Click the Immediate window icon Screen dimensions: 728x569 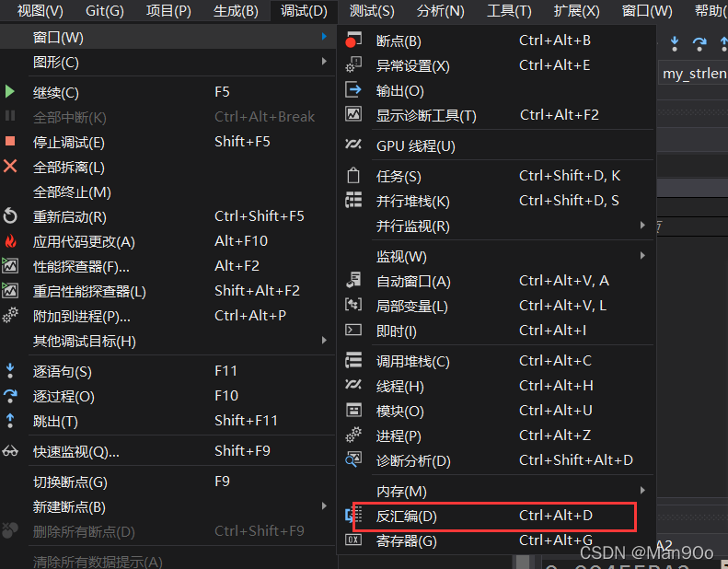point(353,330)
